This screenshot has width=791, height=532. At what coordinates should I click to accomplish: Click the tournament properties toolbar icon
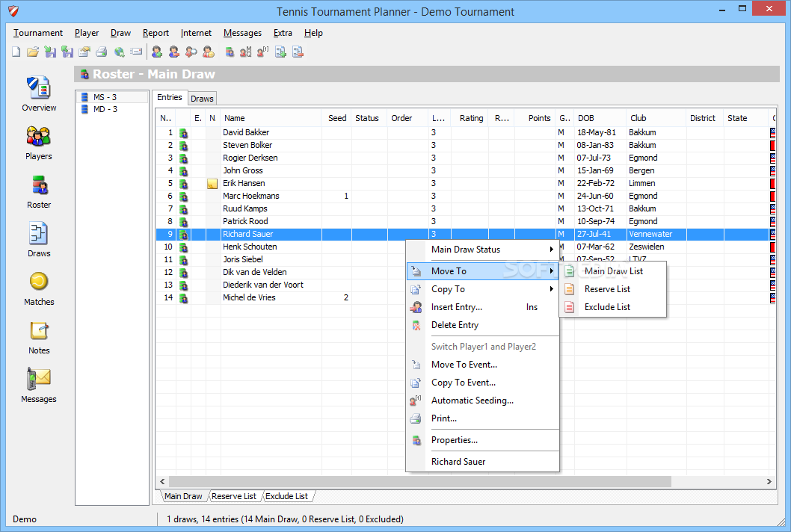pyautogui.click(x=84, y=52)
